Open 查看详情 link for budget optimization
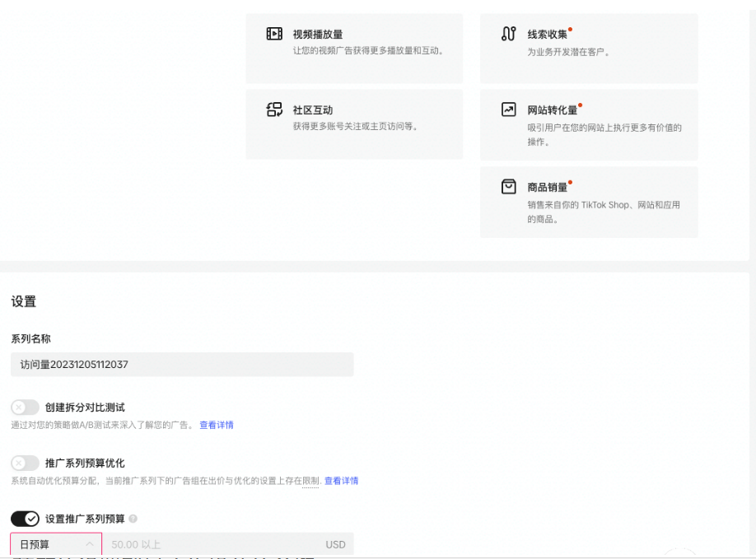This screenshot has height=559, width=756. point(342,481)
